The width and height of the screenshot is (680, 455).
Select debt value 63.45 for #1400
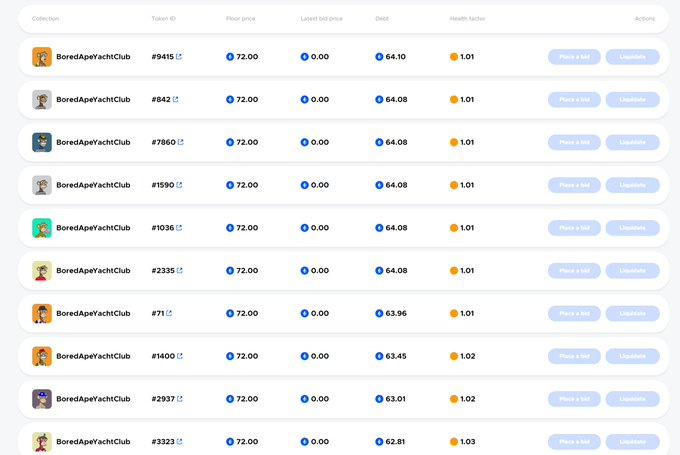[396, 356]
